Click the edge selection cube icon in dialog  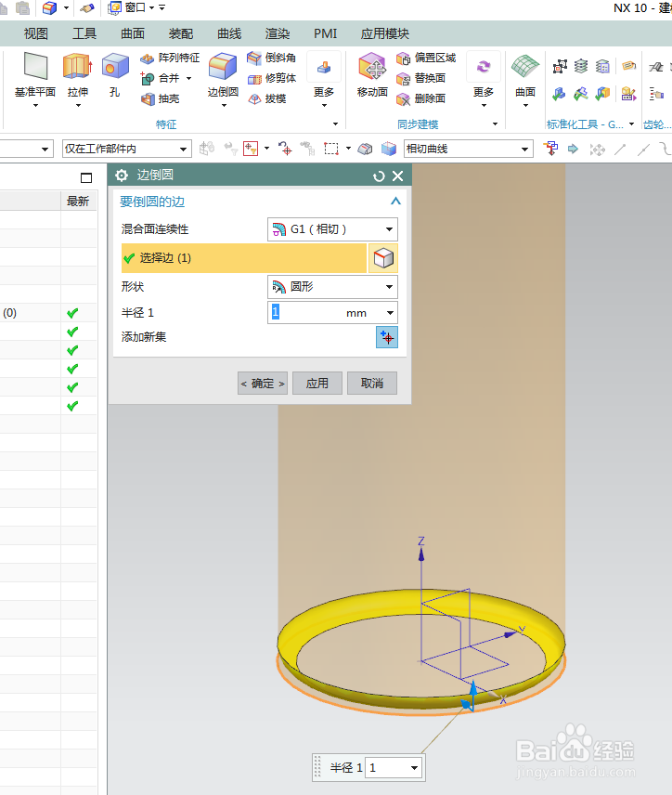point(383,258)
